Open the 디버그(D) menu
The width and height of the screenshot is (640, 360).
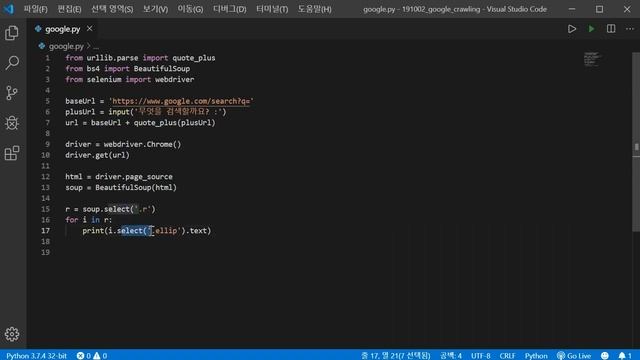pos(229,9)
